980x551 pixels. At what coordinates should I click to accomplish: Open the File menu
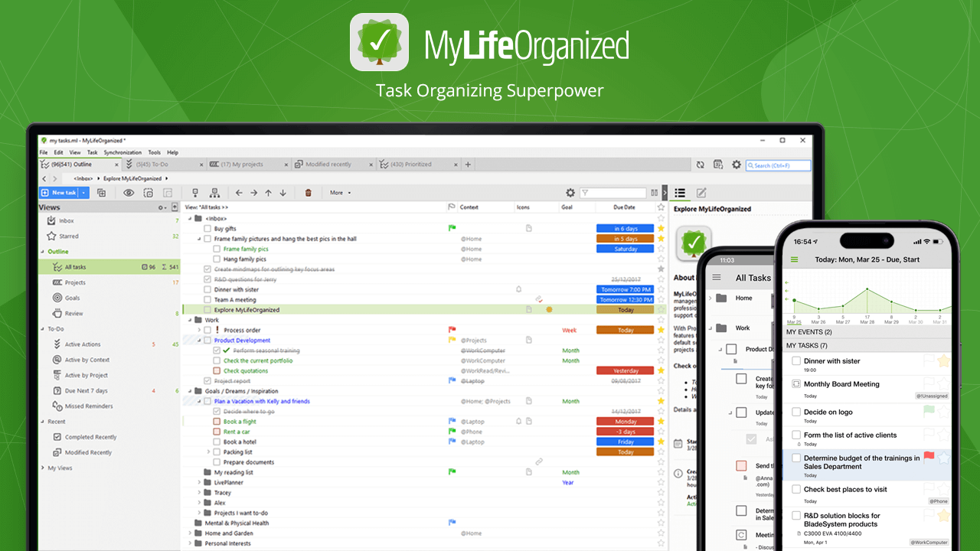(x=44, y=152)
